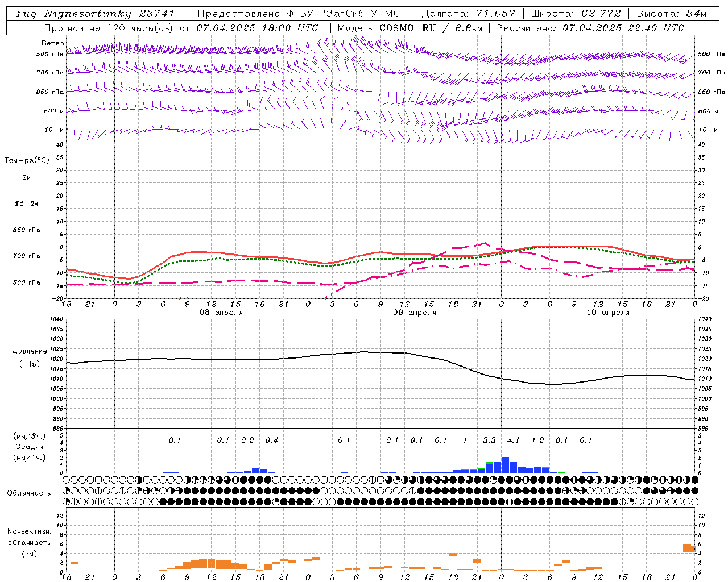728x582 pixels.
Task: Click the Тем-ра(°C) temperature panel label
Action: pyautogui.click(x=27, y=161)
